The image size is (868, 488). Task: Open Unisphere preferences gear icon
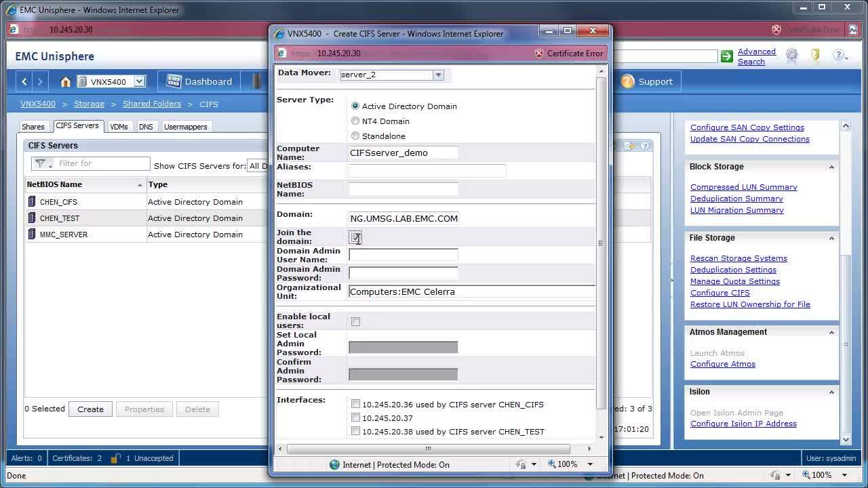point(791,56)
